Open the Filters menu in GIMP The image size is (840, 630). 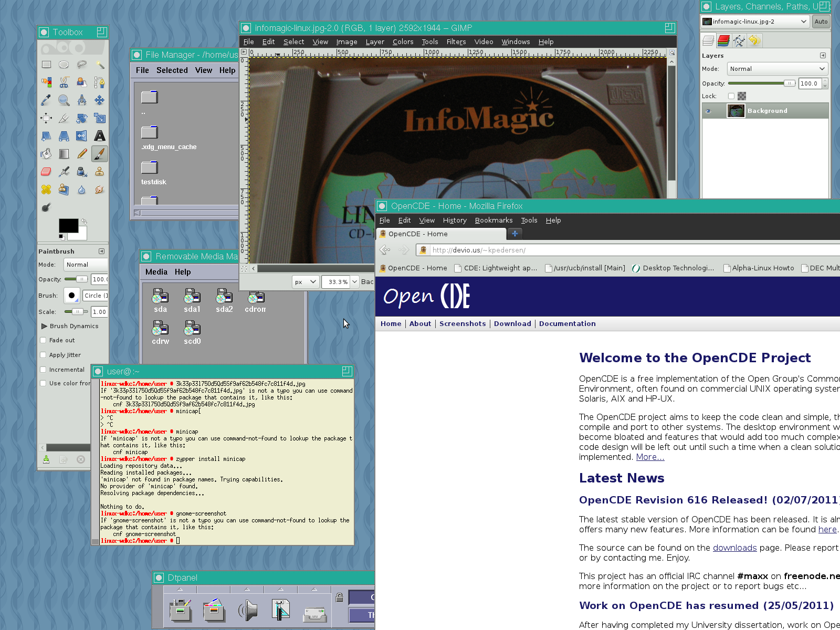pyautogui.click(x=456, y=41)
